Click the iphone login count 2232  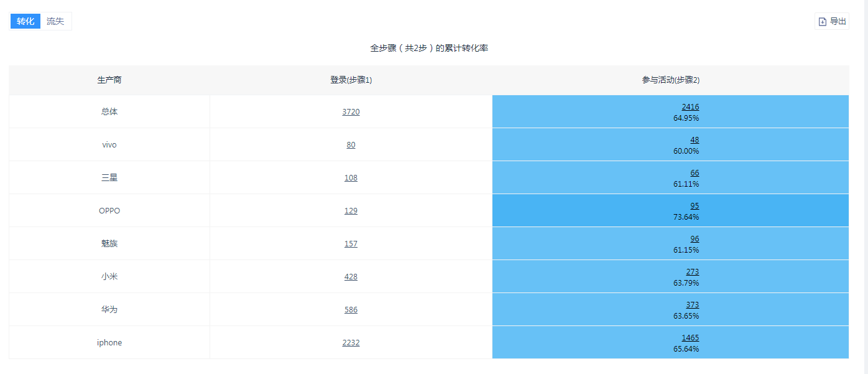351,343
